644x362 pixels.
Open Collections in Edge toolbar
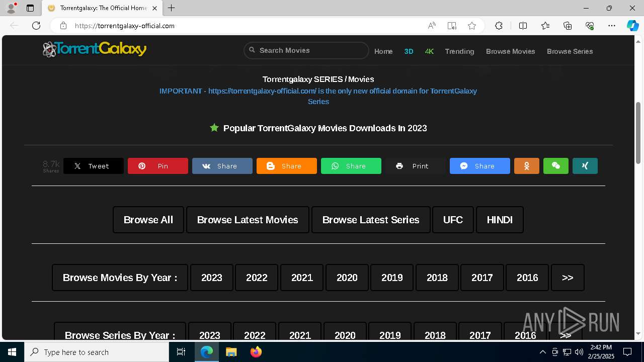coord(568,26)
